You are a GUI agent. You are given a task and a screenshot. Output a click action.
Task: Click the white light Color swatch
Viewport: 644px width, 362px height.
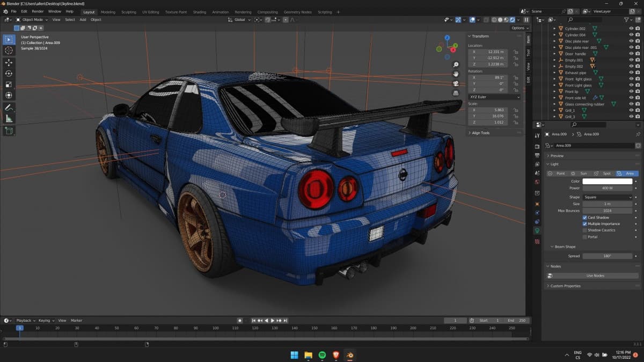(x=608, y=182)
